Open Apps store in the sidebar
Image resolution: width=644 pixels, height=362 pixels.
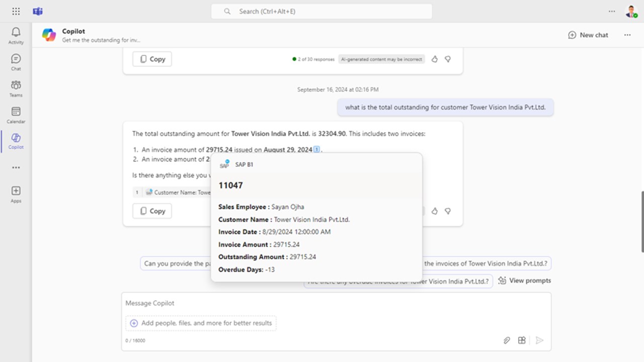[x=16, y=194]
